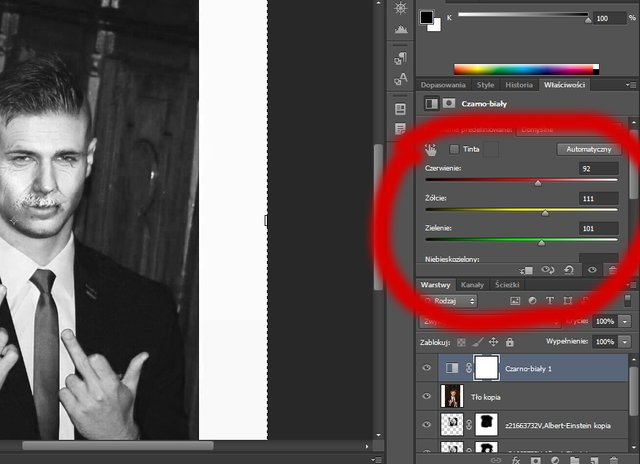The image size is (640, 464).
Task: Filter layers by adjustment layers icon
Action: pyautogui.click(x=532, y=301)
